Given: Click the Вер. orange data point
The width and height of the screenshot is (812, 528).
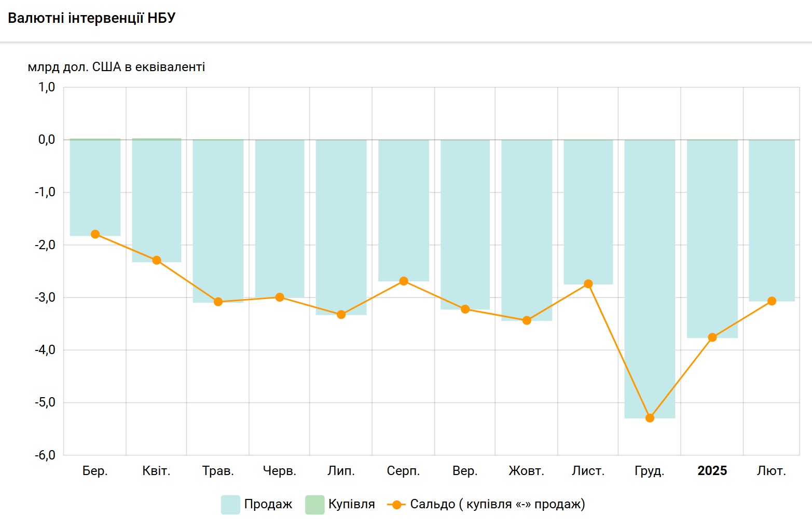Looking at the screenshot, I should pyautogui.click(x=465, y=309).
